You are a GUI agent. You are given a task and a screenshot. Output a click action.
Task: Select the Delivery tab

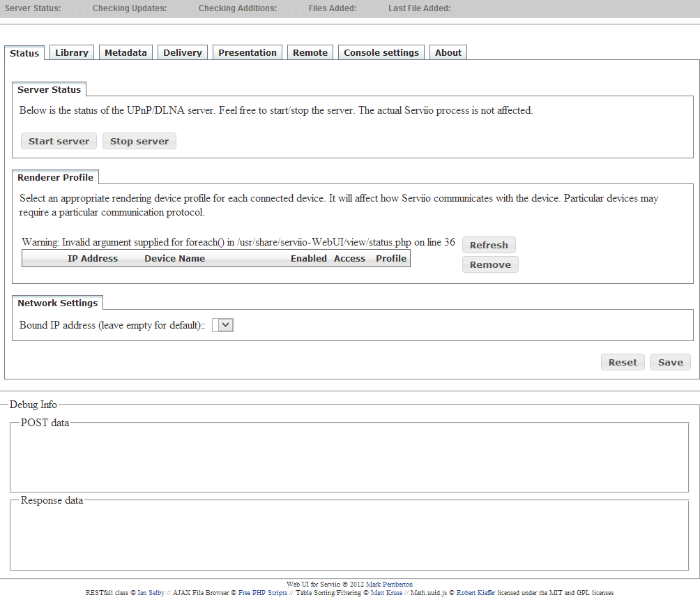pyautogui.click(x=183, y=52)
